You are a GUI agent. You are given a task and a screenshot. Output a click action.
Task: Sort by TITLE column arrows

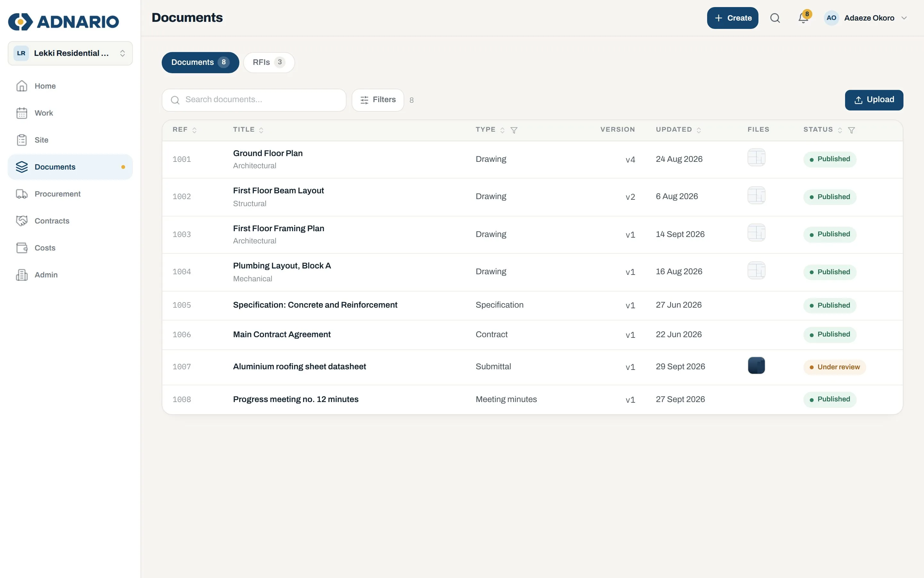click(x=261, y=130)
